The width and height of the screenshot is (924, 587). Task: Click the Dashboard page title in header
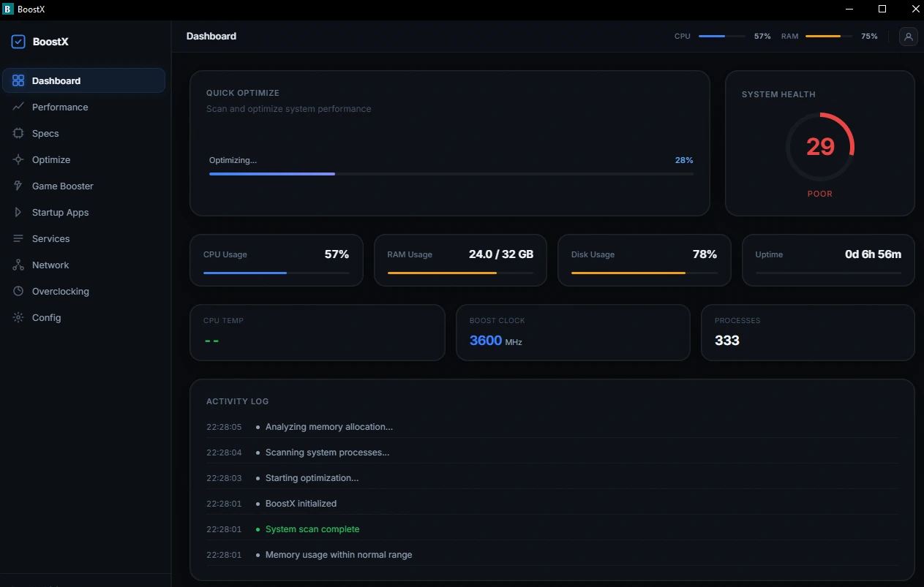[x=211, y=36]
